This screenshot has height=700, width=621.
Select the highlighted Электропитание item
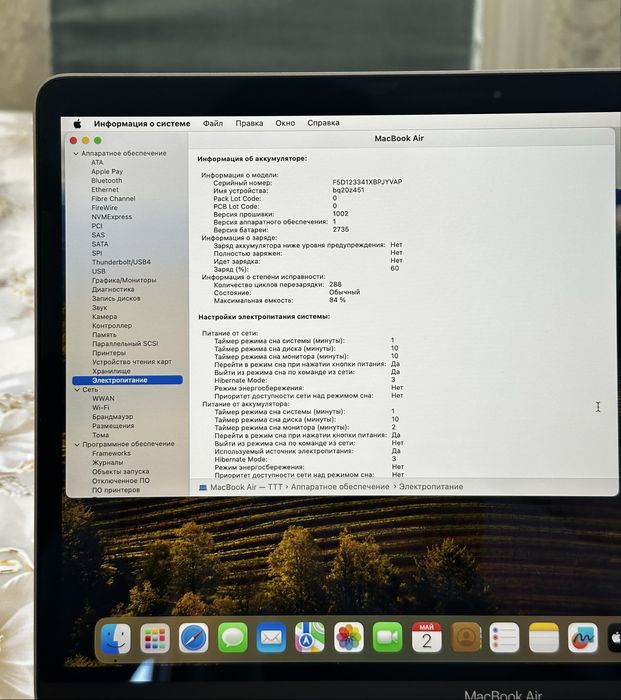point(127,380)
